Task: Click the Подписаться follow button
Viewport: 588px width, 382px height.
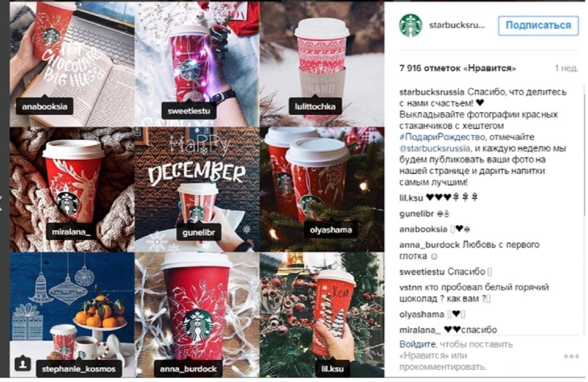Action: coord(538,26)
